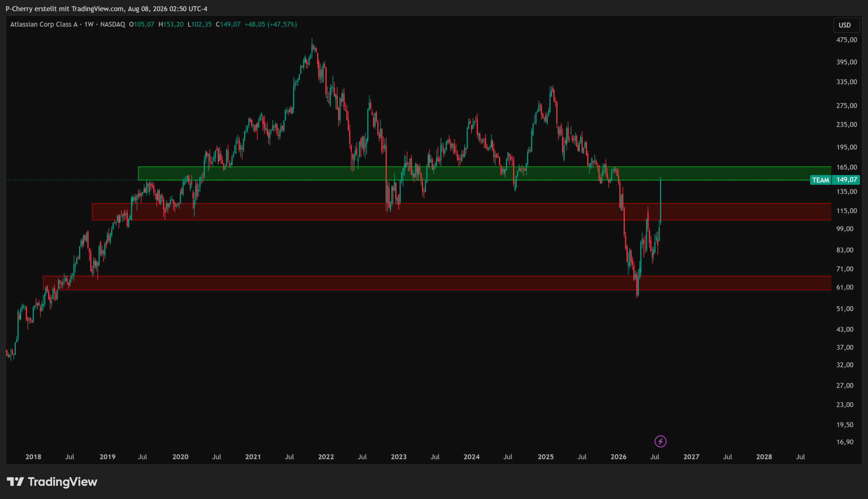The image size is (868, 499).
Task: Click the Jul label between 2018 and 2019
Action: 70,457
